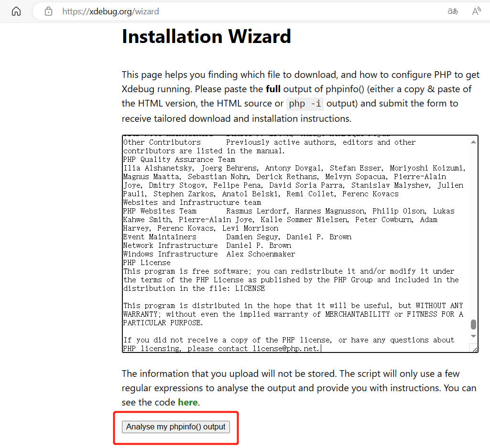Image resolution: width=490 pixels, height=448 pixels.
Task: Click the textarea resize handle corner
Action: [x=474, y=349]
